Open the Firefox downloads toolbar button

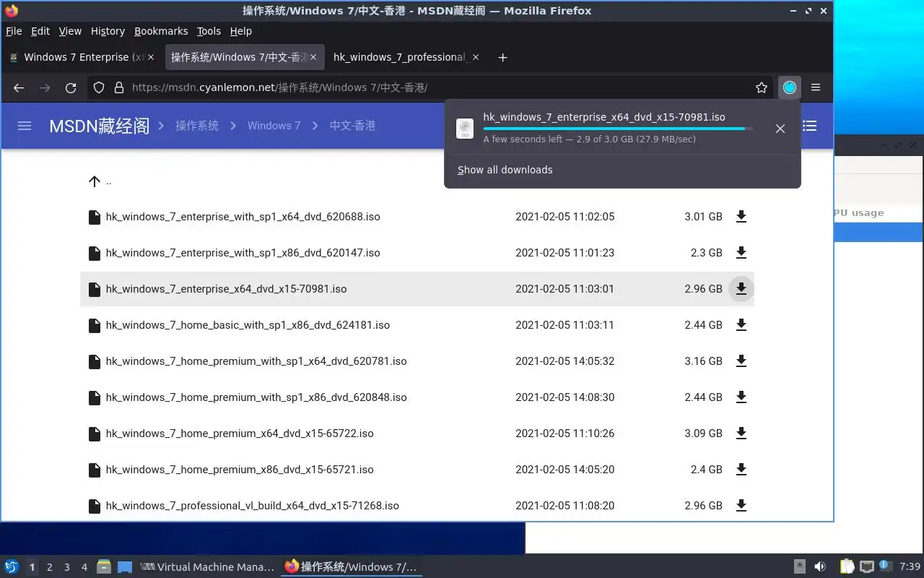click(x=790, y=87)
